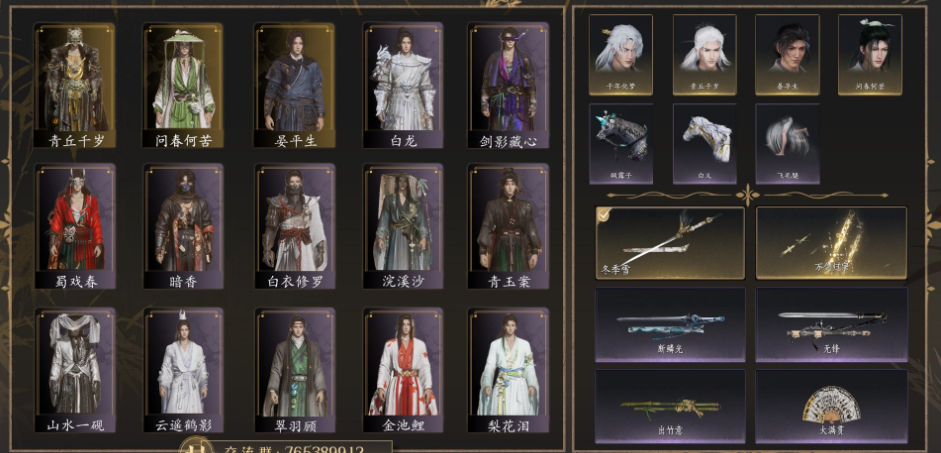Select the 无锋 black sword skin
Image resolution: width=941 pixels, height=453 pixels.
coord(832,325)
